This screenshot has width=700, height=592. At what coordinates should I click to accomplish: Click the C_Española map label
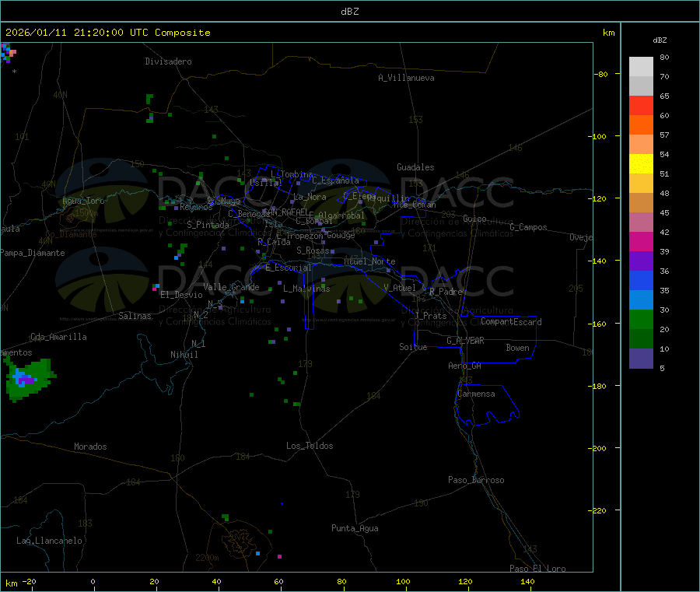(335, 180)
